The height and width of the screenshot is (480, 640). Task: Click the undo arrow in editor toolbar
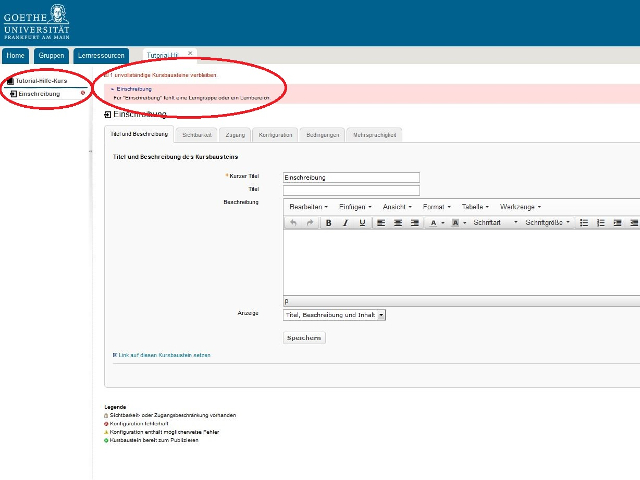coord(293,223)
